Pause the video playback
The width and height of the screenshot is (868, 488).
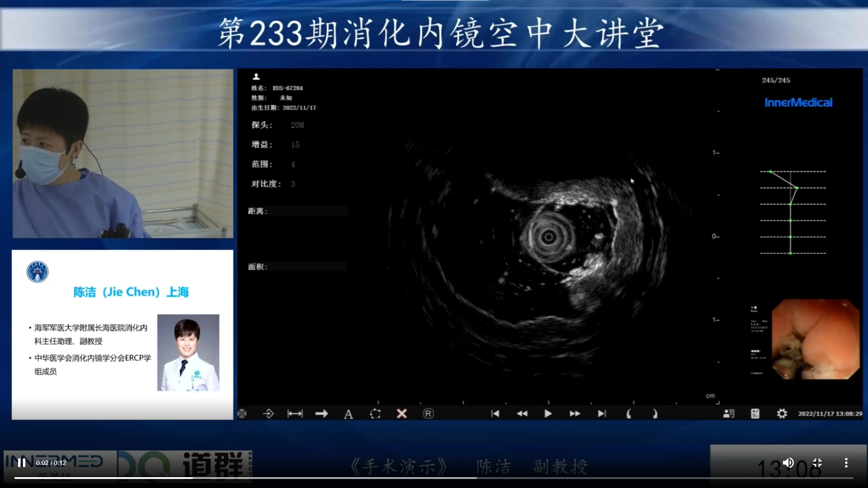(x=21, y=463)
